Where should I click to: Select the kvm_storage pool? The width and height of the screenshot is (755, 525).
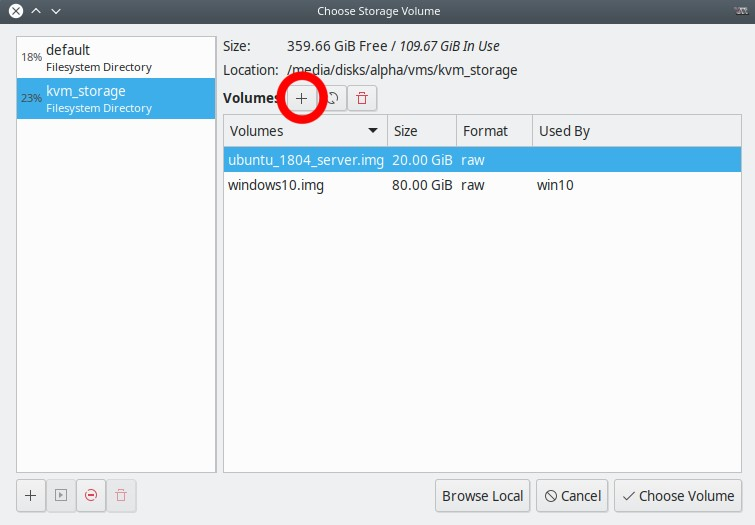point(116,99)
